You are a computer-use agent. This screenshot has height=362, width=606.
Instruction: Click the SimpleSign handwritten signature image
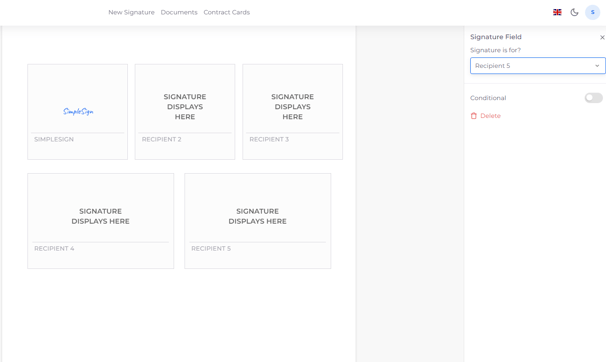(78, 112)
